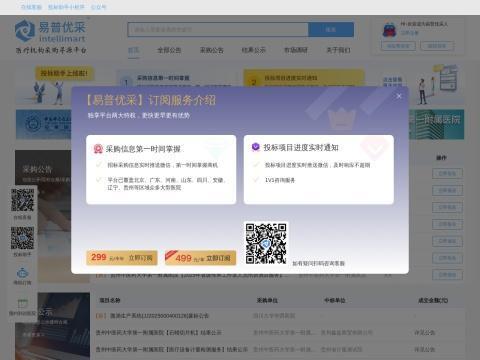Click the yellow 投标助手上线啦 banner label

coord(64,73)
